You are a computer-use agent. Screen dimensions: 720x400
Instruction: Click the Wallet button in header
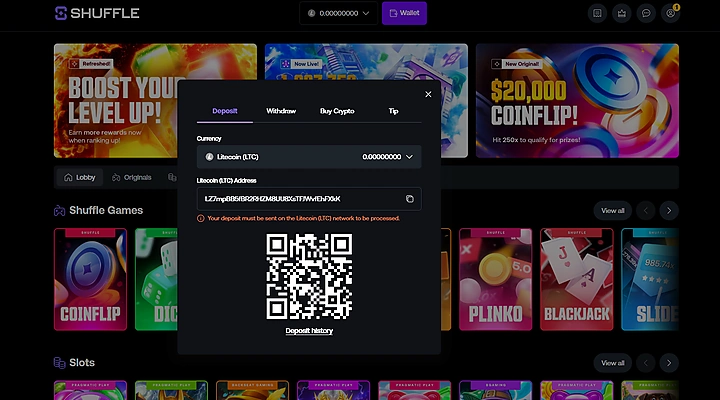tap(404, 13)
